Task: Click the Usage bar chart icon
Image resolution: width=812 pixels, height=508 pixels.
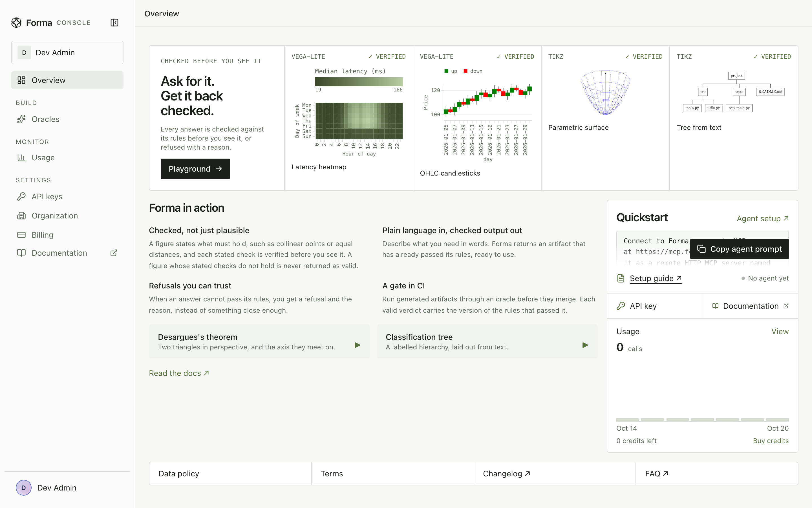Action: coord(21,157)
